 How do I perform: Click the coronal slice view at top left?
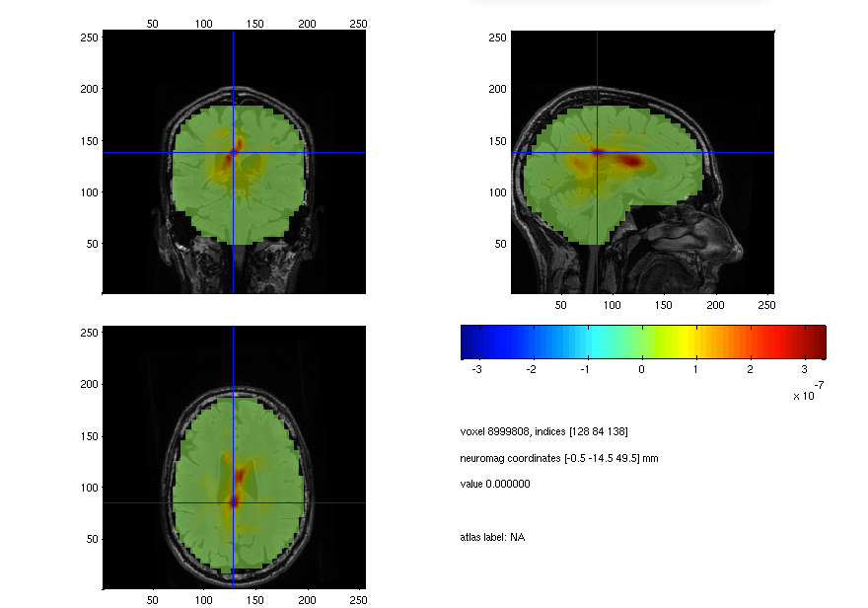(234, 162)
